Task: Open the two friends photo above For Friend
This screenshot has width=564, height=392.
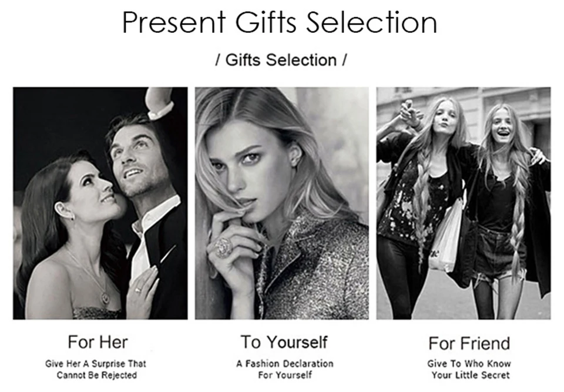Action: click(x=464, y=203)
